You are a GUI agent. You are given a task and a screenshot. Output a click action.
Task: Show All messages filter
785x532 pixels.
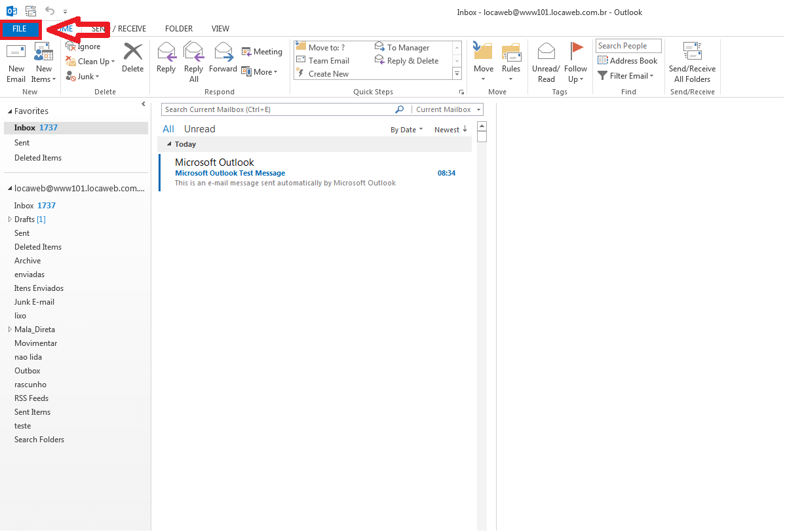tap(168, 129)
